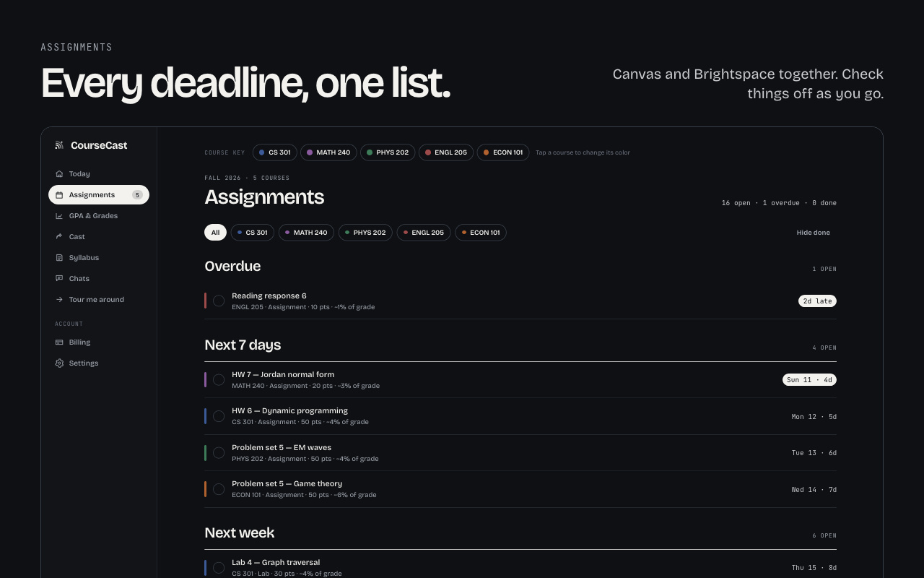
Task: Click the Sun 11 · 4d due badge
Action: coord(809,379)
